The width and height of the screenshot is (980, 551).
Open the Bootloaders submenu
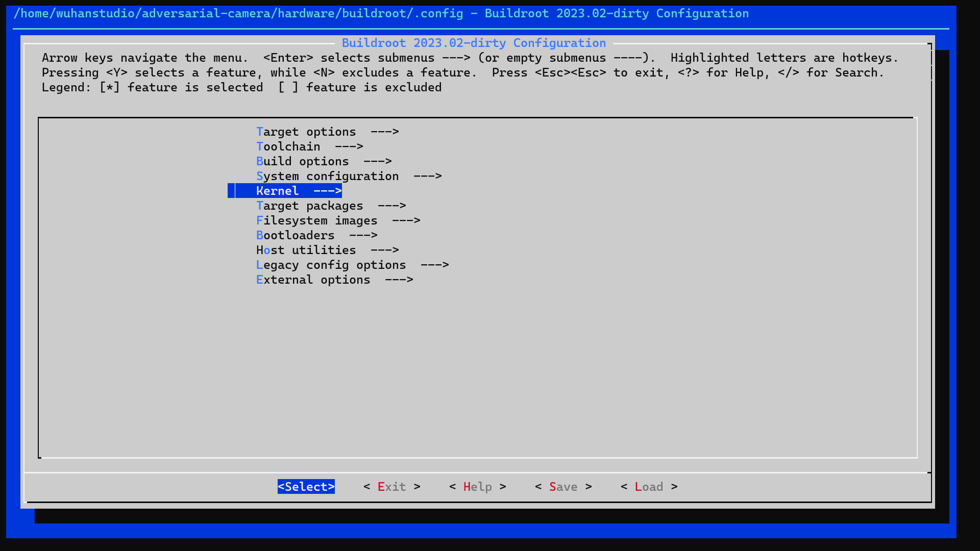coord(296,235)
